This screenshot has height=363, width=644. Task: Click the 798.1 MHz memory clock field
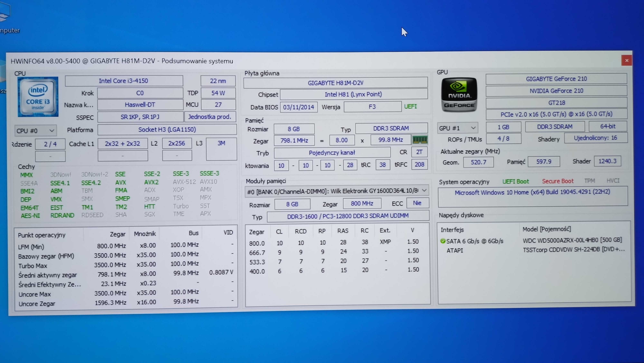pyautogui.click(x=294, y=140)
